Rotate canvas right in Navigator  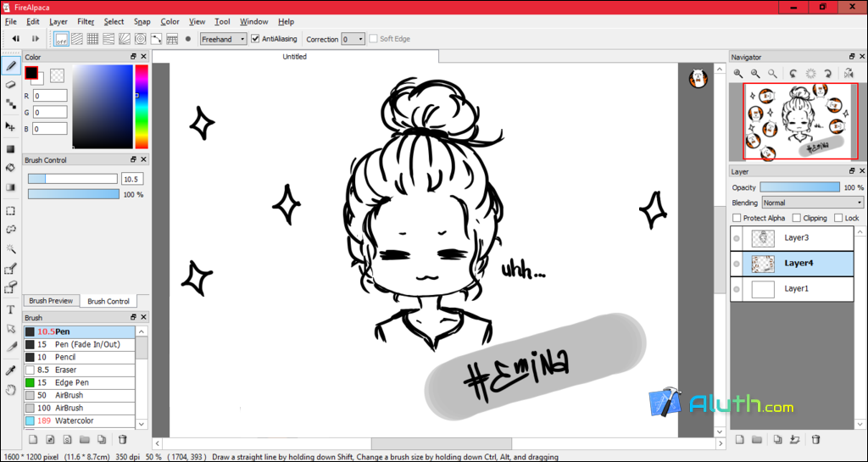click(828, 73)
